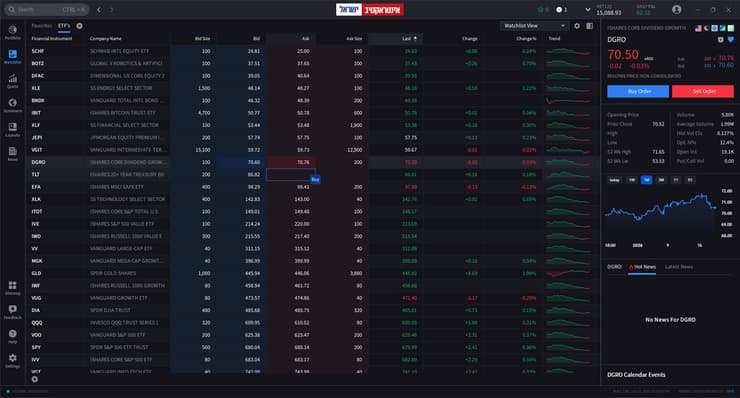Screen dimensions: 740x398
Task: Select the DFAC row
Action: click(312, 76)
